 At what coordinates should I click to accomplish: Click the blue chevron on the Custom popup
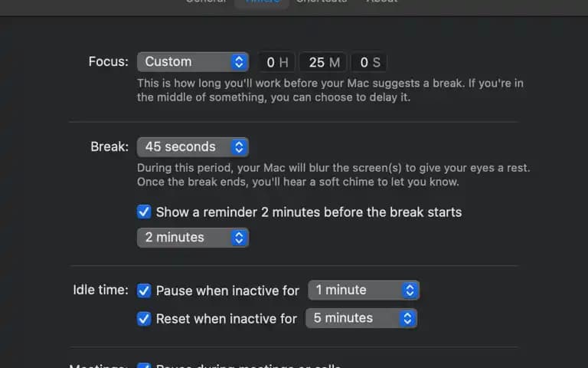tap(239, 62)
